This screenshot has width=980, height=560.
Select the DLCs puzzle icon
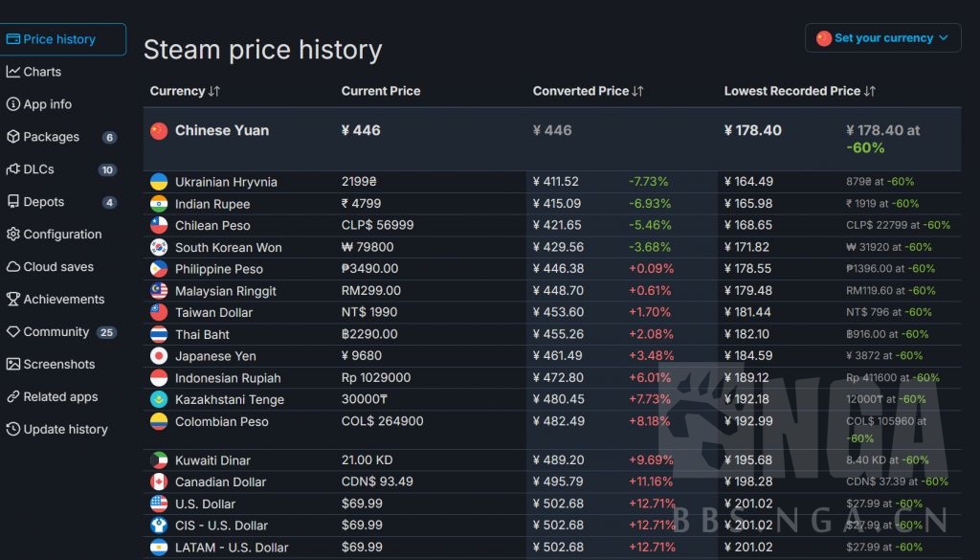tap(13, 169)
